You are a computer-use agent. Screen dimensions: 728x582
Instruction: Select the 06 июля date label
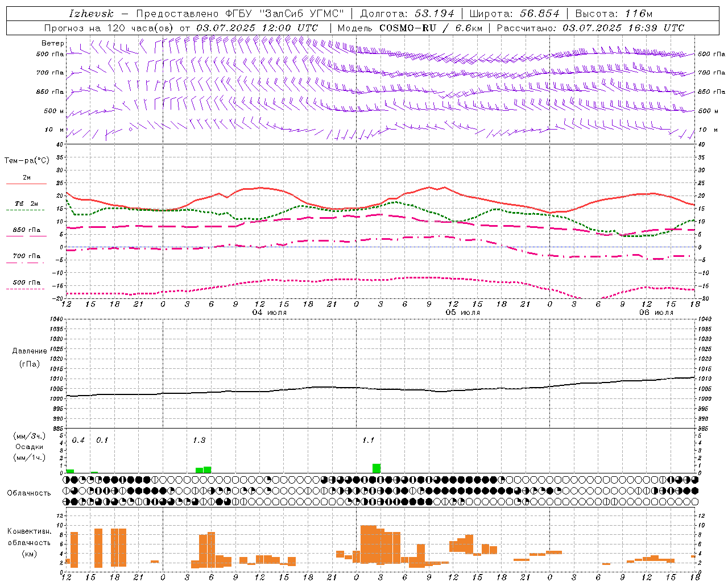(656, 313)
